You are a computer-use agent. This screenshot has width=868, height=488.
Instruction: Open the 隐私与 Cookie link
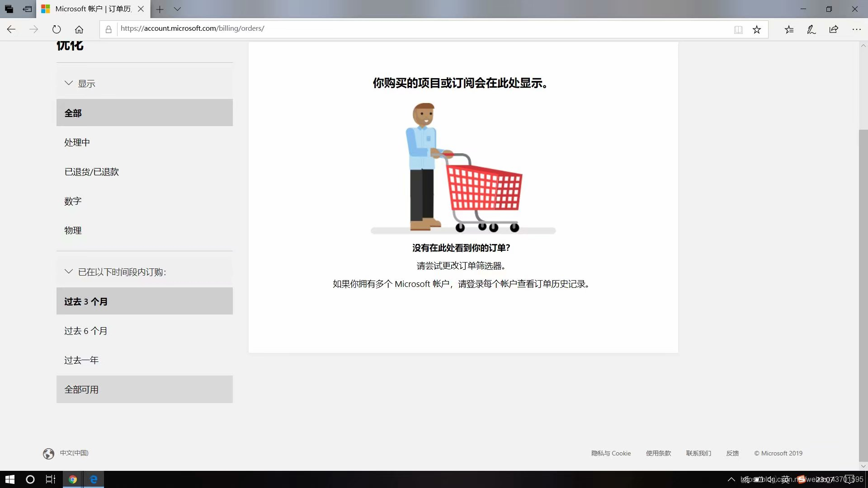tap(611, 453)
